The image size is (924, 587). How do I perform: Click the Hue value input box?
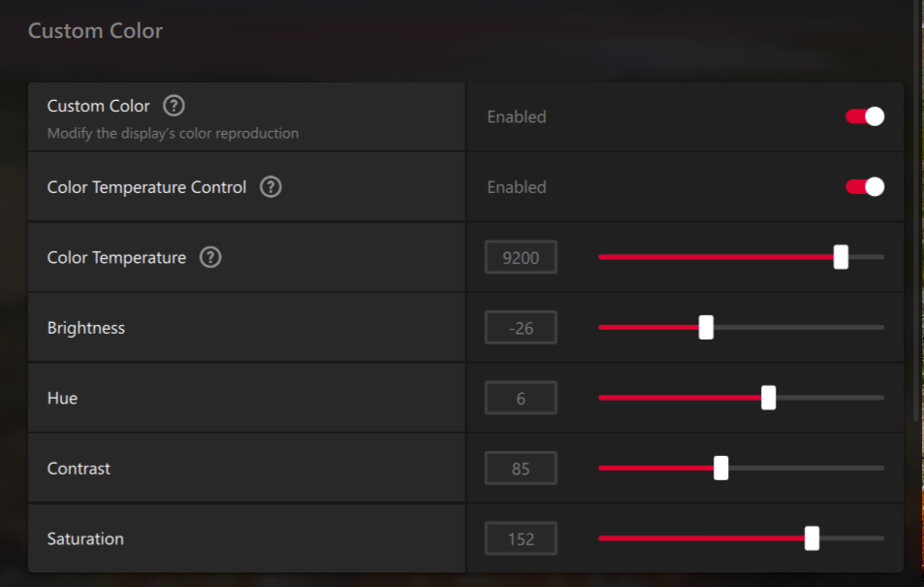pyautogui.click(x=522, y=398)
